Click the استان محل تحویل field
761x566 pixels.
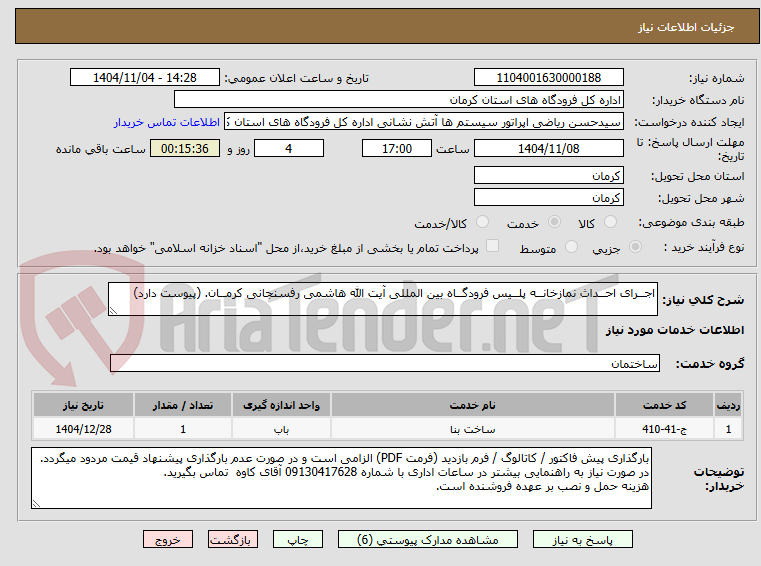pos(548,176)
